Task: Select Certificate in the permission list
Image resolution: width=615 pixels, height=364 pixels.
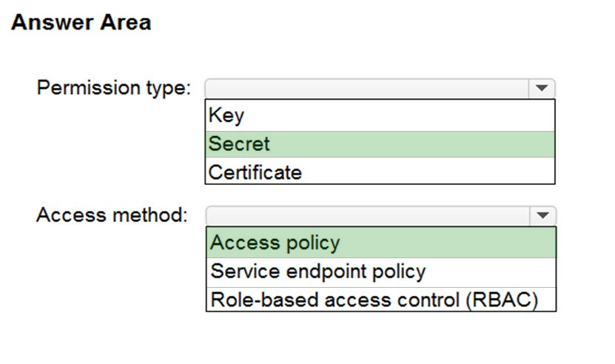Action: 380,171
